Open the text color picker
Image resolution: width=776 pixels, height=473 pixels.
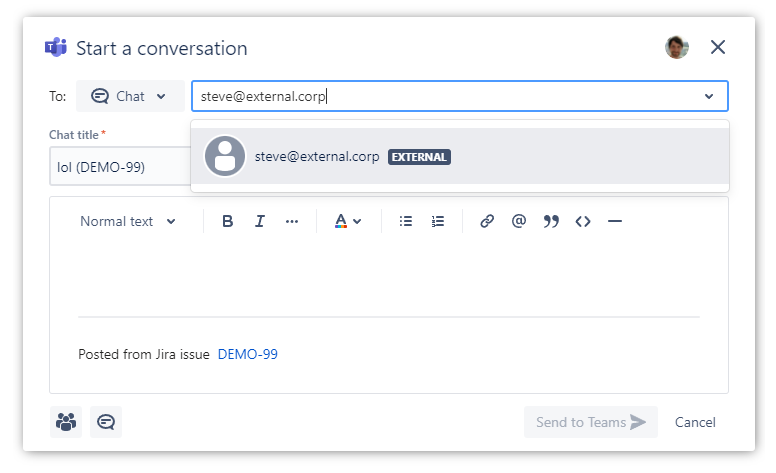tap(347, 222)
